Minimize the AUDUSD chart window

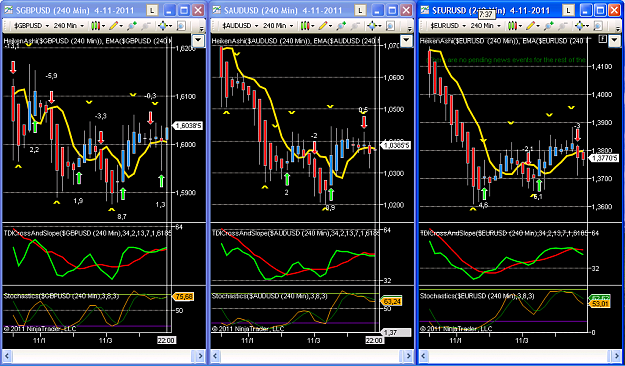click(379, 10)
